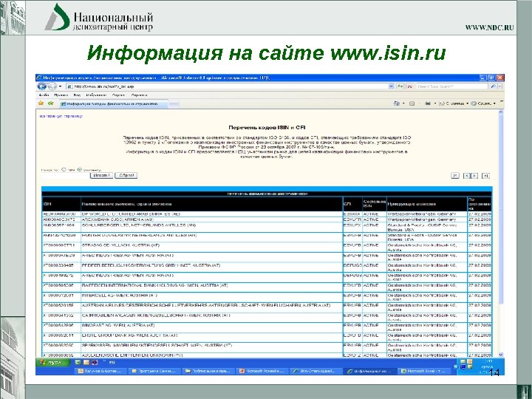Open the Вид menu
Viewport: 532px width, 399px height.
coord(77,95)
